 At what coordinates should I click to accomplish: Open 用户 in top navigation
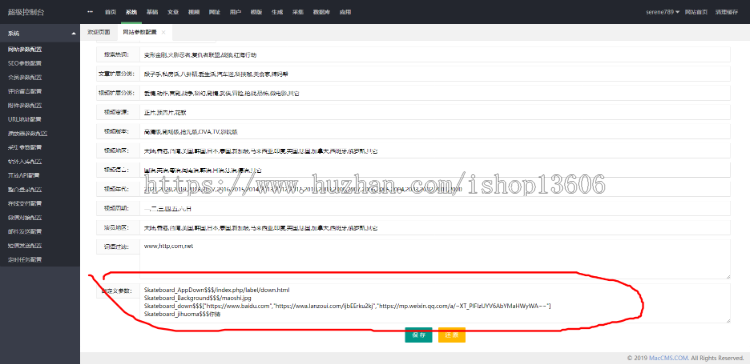(235, 12)
